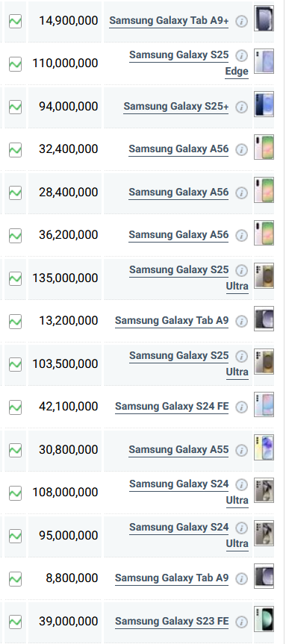
Task: Click info icon next to Samsung Galaxy S23 FE
Action: coord(242,622)
